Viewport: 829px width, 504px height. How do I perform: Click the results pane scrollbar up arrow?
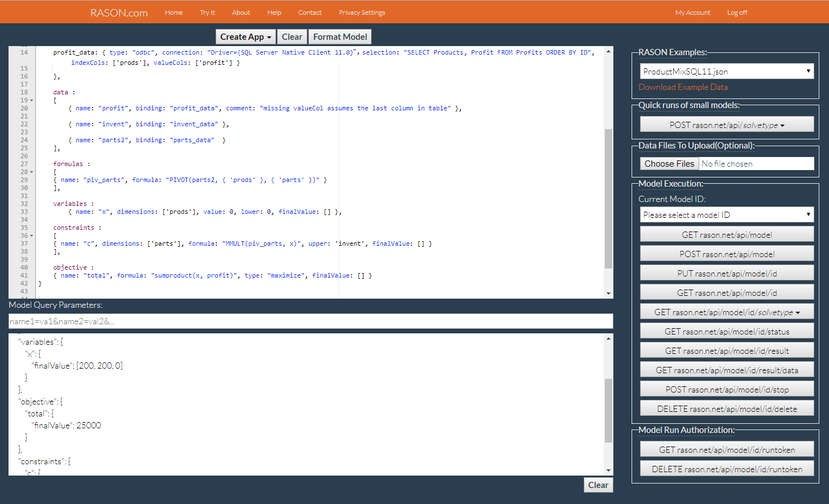coord(608,338)
